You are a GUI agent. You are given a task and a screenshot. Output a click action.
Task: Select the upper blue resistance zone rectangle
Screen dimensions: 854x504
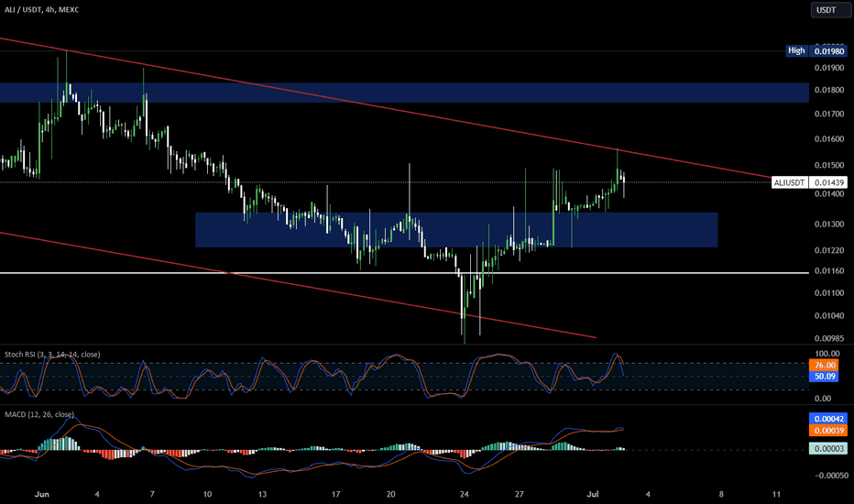click(x=404, y=93)
